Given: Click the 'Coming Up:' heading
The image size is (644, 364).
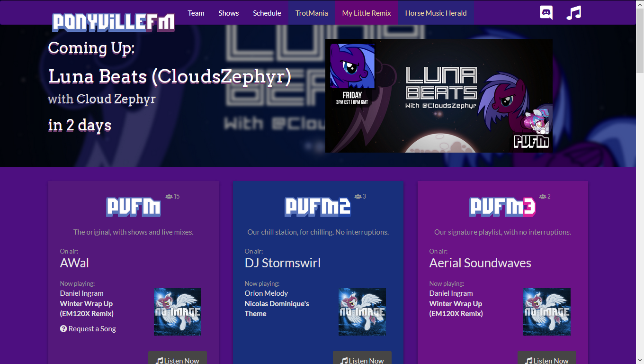Looking at the screenshot, I should [x=91, y=48].
